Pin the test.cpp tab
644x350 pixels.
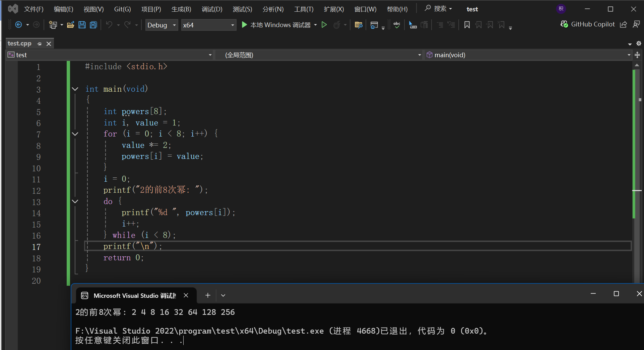pyautogui.click(x=40, y=44)
